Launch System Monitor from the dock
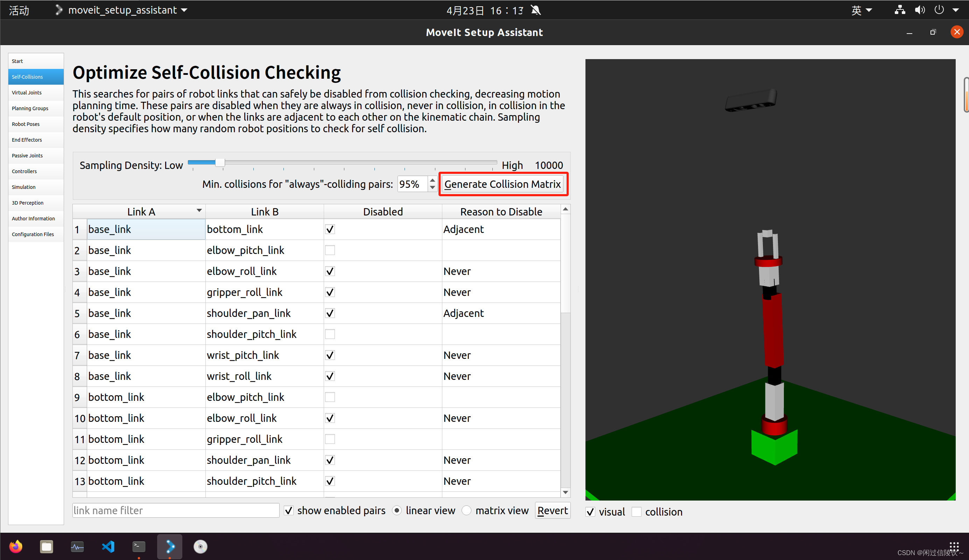Image resolution: width=969 pixels, height=560 pixels. click(x=77, y=546)
